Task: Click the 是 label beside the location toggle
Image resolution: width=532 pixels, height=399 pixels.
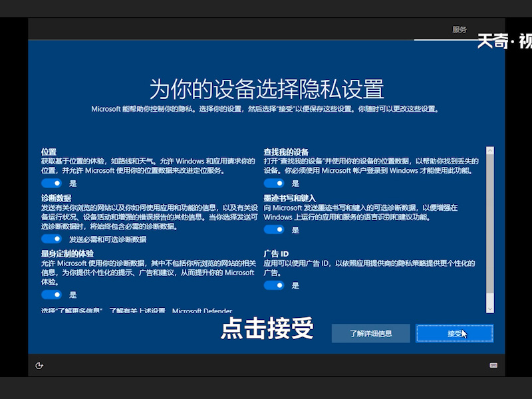Action: [73, 183]
